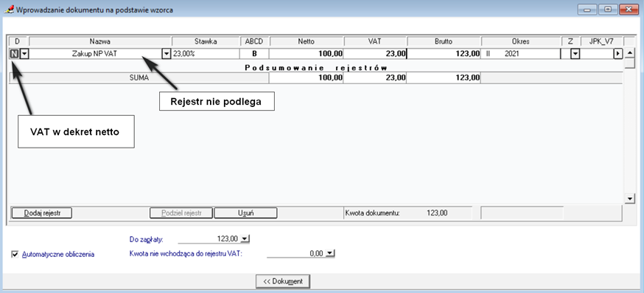Click the Brutto column header
Viewport: 644px width, 293px height.
click(444, 41)
